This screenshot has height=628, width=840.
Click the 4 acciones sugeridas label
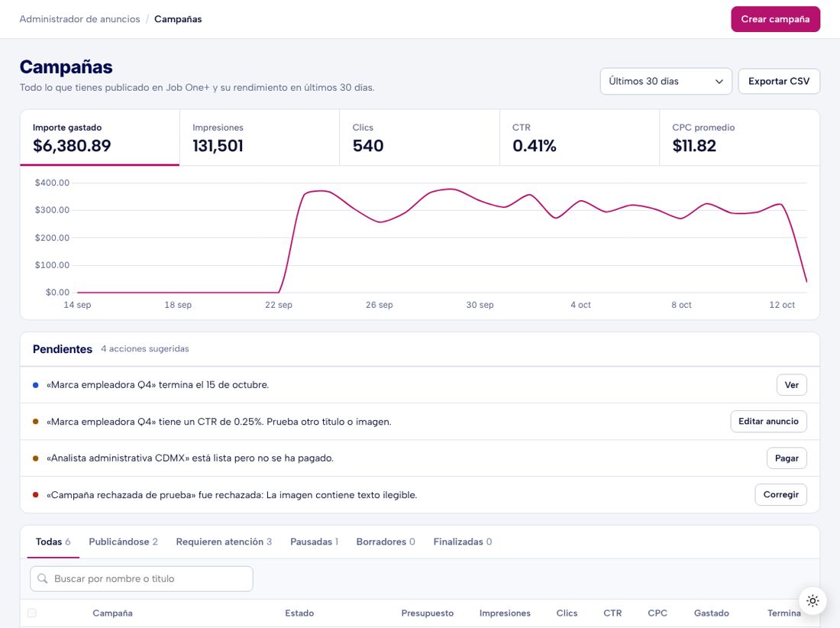coord(144,349)
